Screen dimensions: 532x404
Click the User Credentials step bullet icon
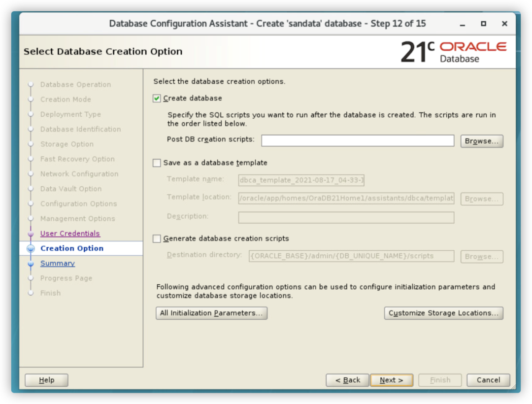pos(31,234)
